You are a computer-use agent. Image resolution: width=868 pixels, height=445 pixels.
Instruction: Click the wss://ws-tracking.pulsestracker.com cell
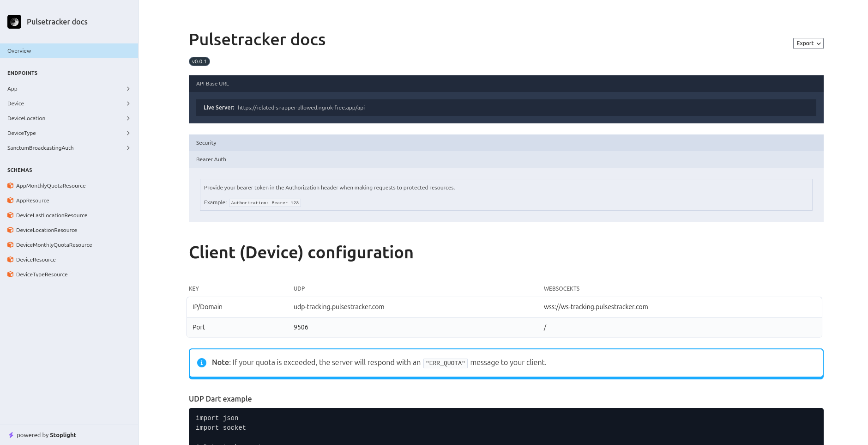tap(596, 307)
